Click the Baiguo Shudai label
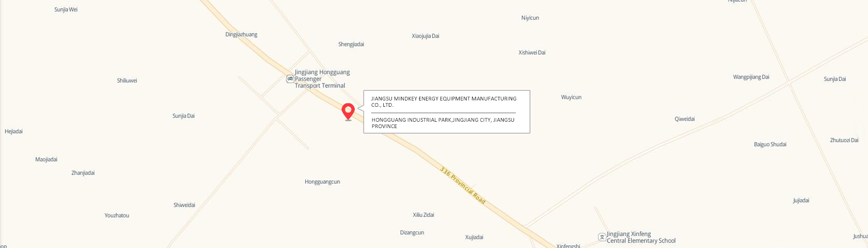The image size is (868, 248). [770, 144]
